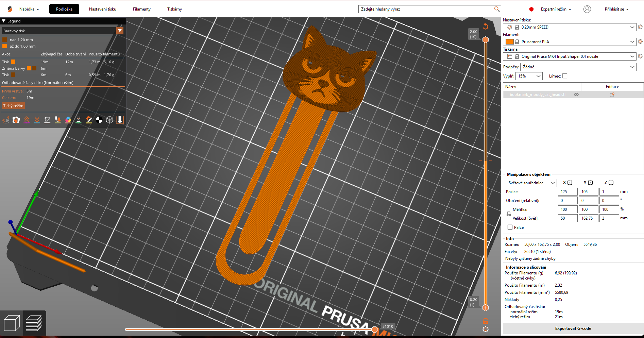Toggle Tool marker arrow icon
The image size is (644, 338).
click(120, 120)
